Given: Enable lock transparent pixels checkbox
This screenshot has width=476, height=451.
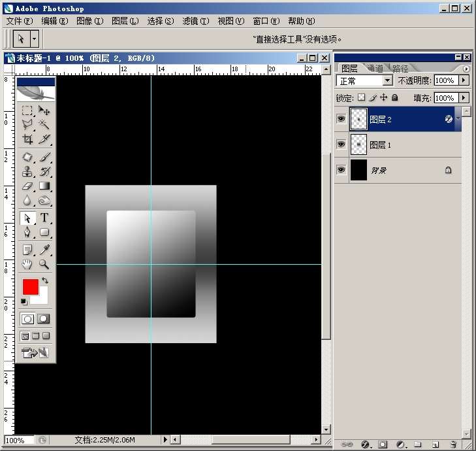Looking at the screenshot, I should click(x=361, y=98).
